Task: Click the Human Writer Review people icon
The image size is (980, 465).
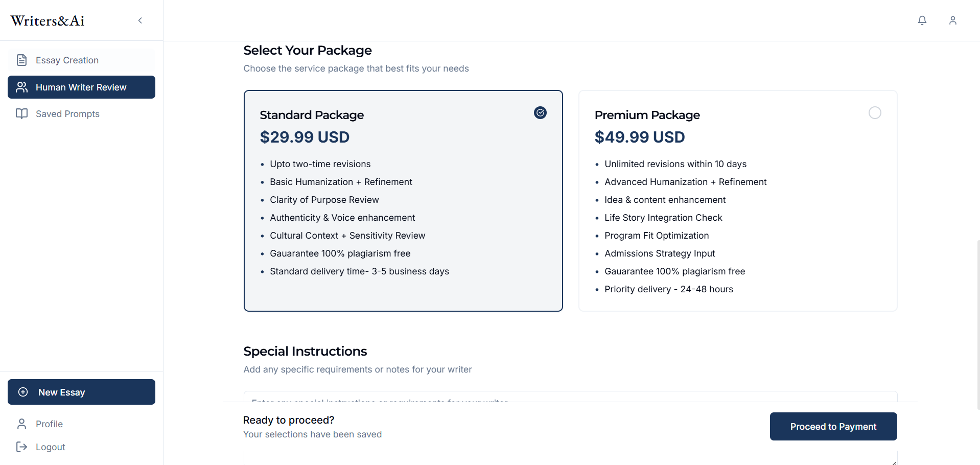Action: point(21,87)
